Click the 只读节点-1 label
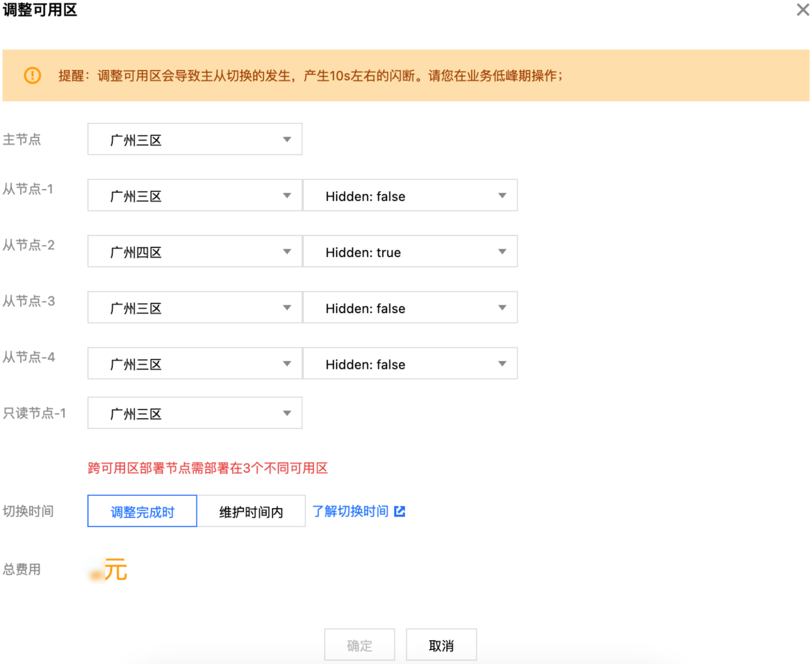 [35, 413]
